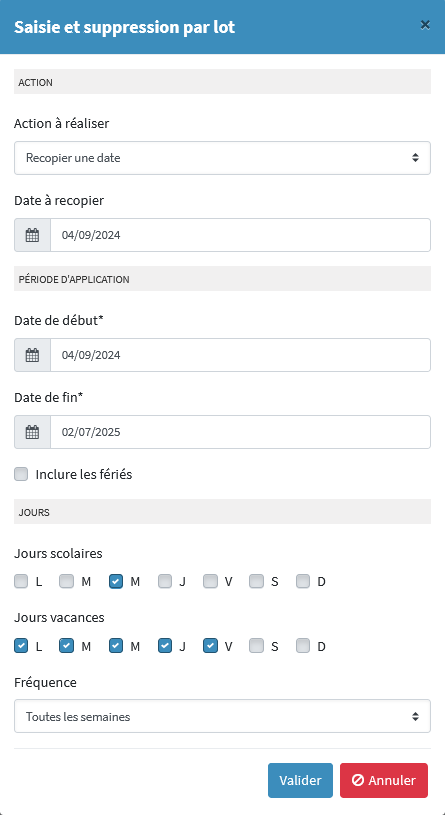
Task: Edit the Date de début field
Action: (x=241, y=355)
